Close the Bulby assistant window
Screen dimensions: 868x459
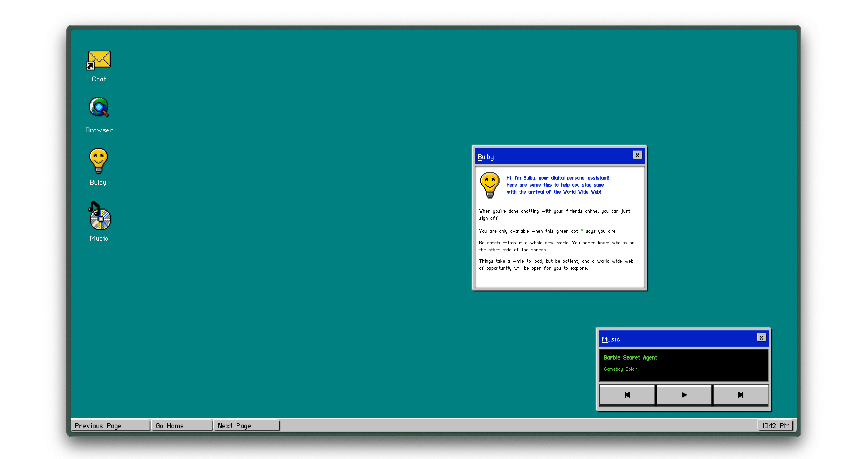637,155
